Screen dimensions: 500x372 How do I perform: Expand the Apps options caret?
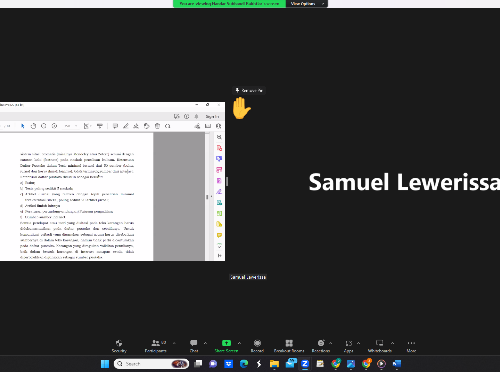(x=359, y=343)
